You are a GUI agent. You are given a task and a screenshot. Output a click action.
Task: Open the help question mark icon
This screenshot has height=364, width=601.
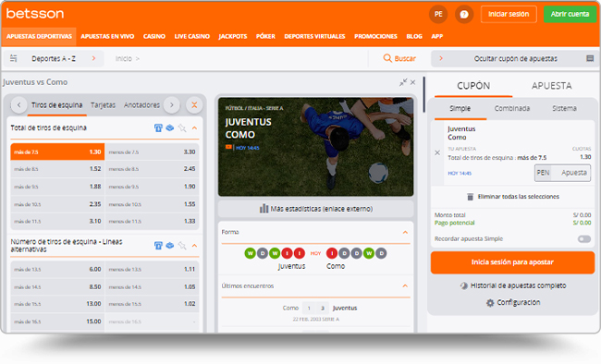[464, 14]
